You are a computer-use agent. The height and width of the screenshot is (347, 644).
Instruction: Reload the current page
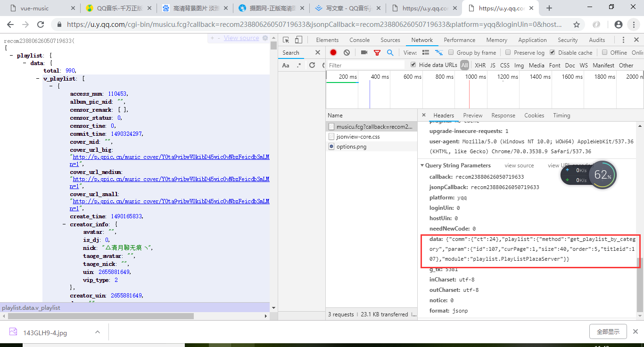pos(41,25)
